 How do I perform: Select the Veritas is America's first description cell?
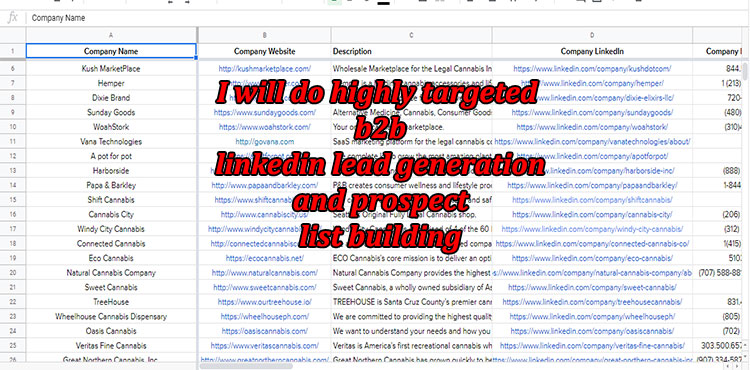click(x=411, y=346)
